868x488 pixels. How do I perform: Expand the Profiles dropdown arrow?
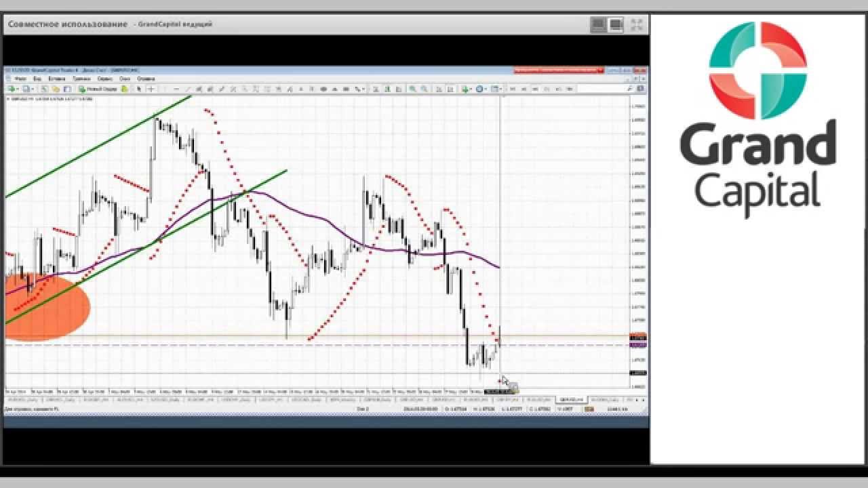33,89
